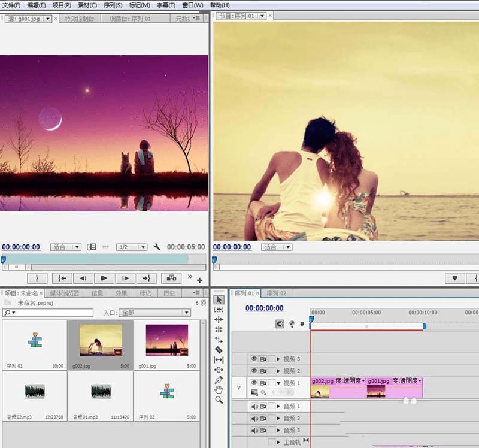The height and width of the screenshot is (448, 479).
Task: Activate the Zoom magnifier tool
Action: pyautogui.click(x=219, y=400)
